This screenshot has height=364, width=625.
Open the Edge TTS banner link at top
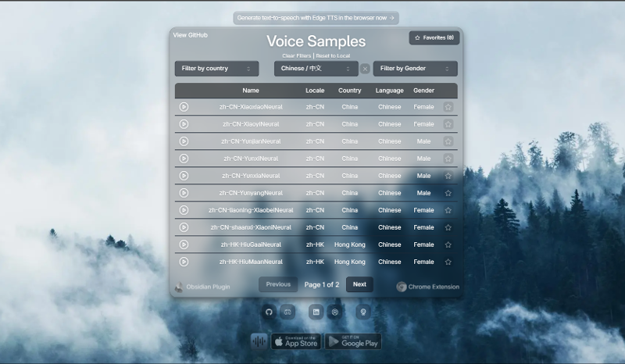pyautogui.click(x=316, y=17)
